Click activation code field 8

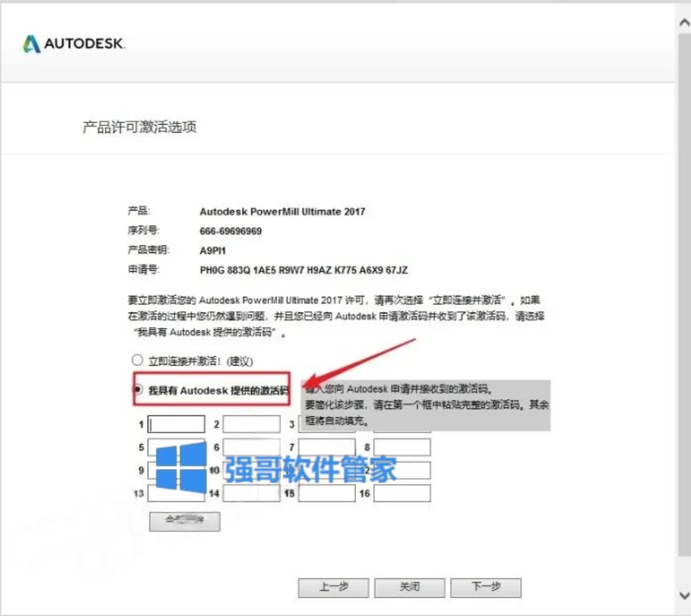(x=402, y=447)
